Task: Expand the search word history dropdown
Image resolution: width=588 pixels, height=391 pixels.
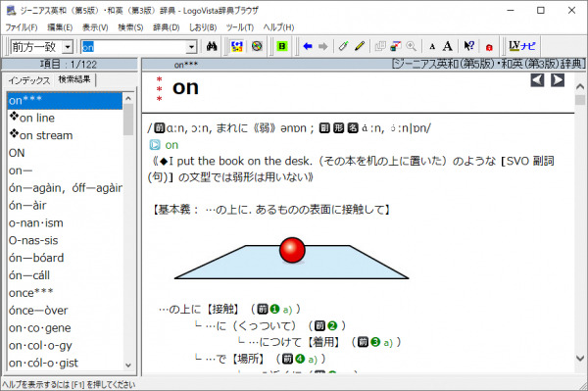Action: point(192,47)
